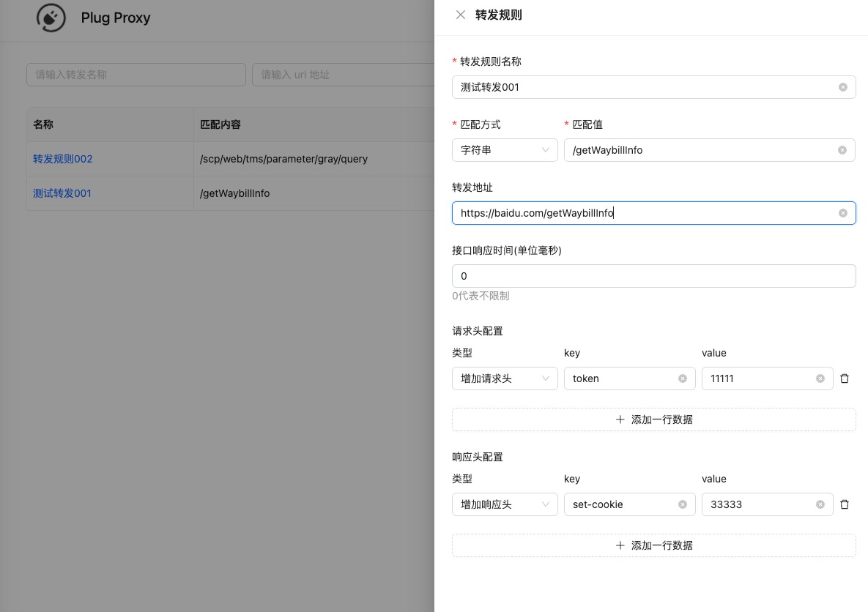Clear the 33333 value field via clear icon
Screen dimensions: 868x612
820,504
